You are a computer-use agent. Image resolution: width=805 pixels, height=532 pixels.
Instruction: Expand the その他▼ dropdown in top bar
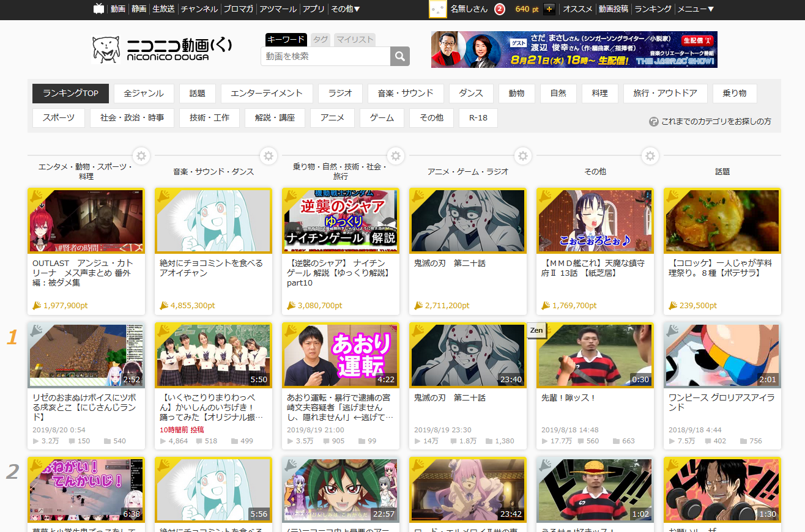[345, 9]
